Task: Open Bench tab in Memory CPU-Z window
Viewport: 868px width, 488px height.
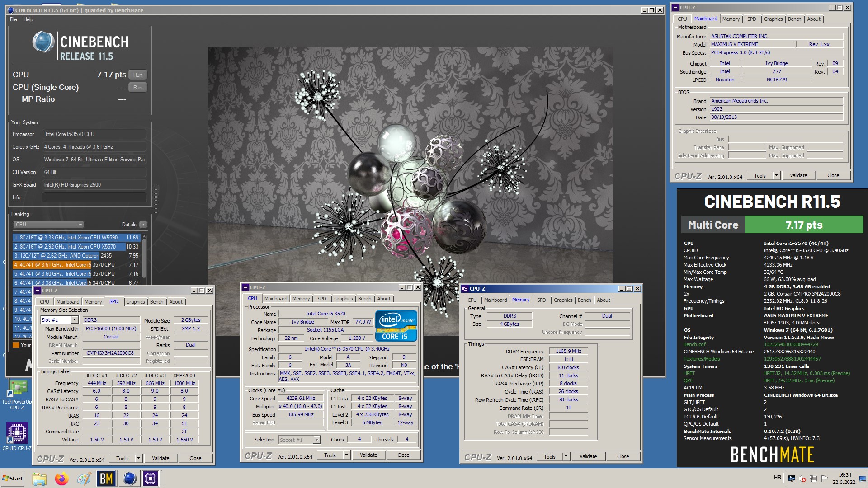Action: [584, 300]
